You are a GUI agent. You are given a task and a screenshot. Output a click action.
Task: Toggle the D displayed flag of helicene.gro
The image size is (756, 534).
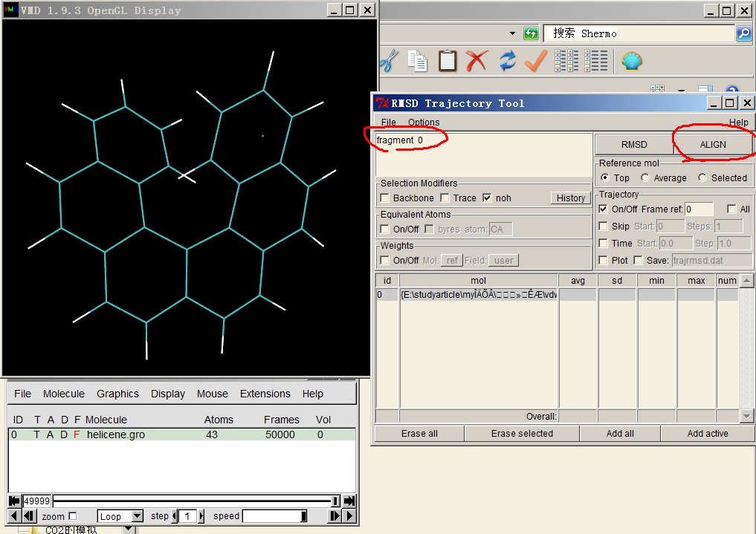[64, 434]
